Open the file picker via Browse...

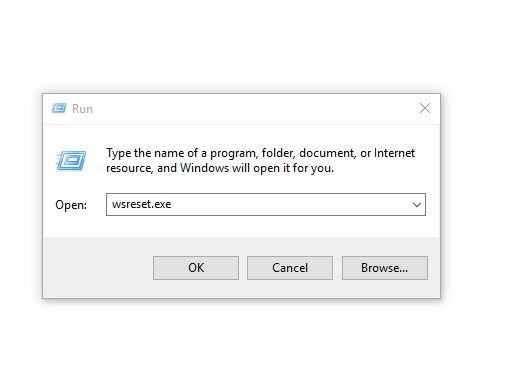(x=385, y=268)
